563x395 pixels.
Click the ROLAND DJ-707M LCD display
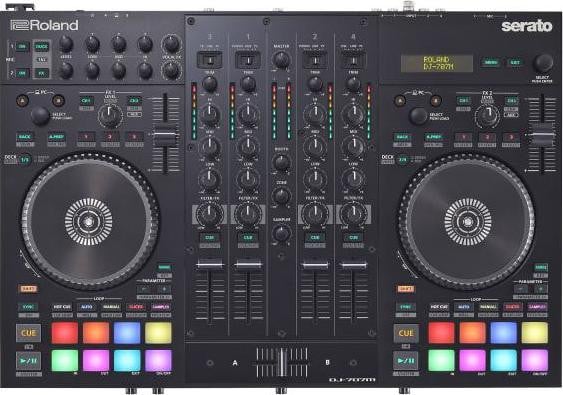point(437,64)
